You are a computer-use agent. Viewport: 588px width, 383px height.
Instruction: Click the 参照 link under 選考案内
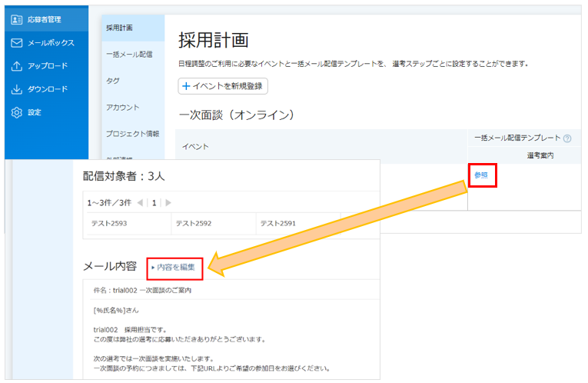[480, 175]
